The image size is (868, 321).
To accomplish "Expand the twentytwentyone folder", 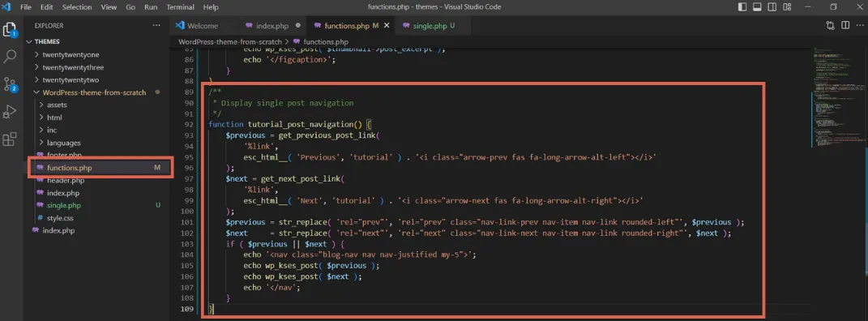I will (71, 54).
